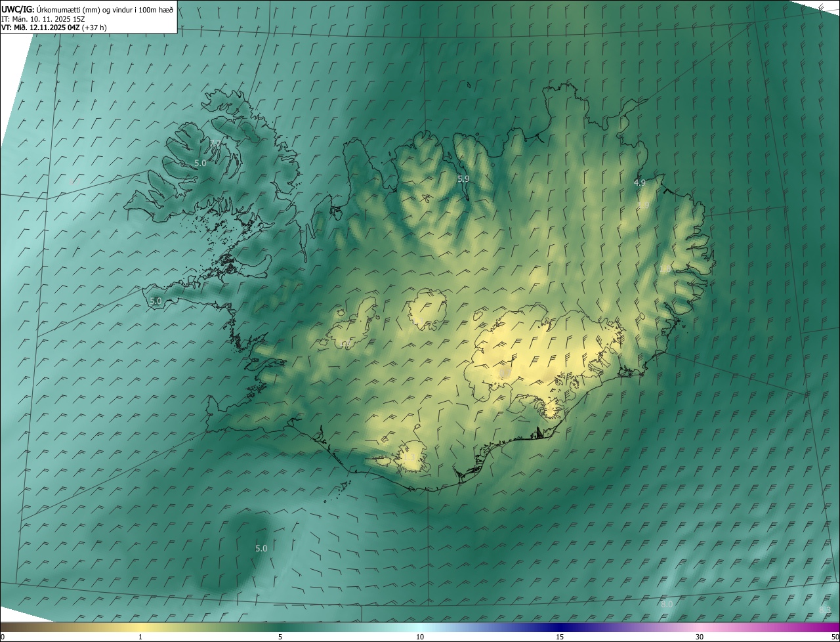Click the '15' tick label on the color scale
The height and width of the screenshot is (642, 840).
560,637
